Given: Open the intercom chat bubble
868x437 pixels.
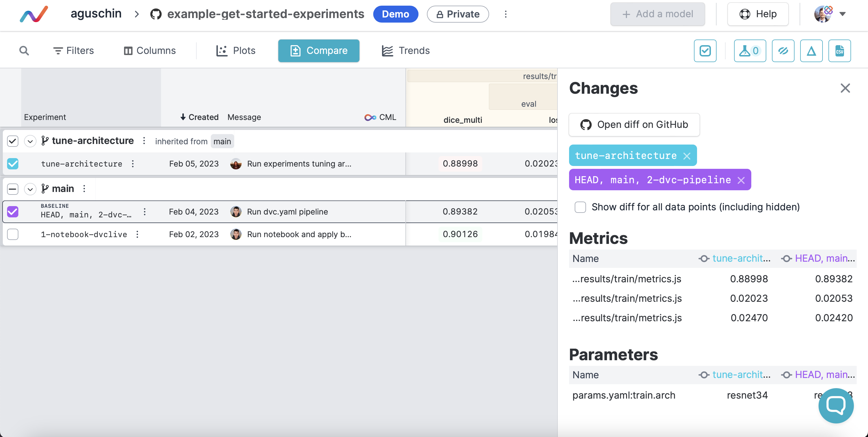Looking at the screenshot, I should [x=836, y=405].
